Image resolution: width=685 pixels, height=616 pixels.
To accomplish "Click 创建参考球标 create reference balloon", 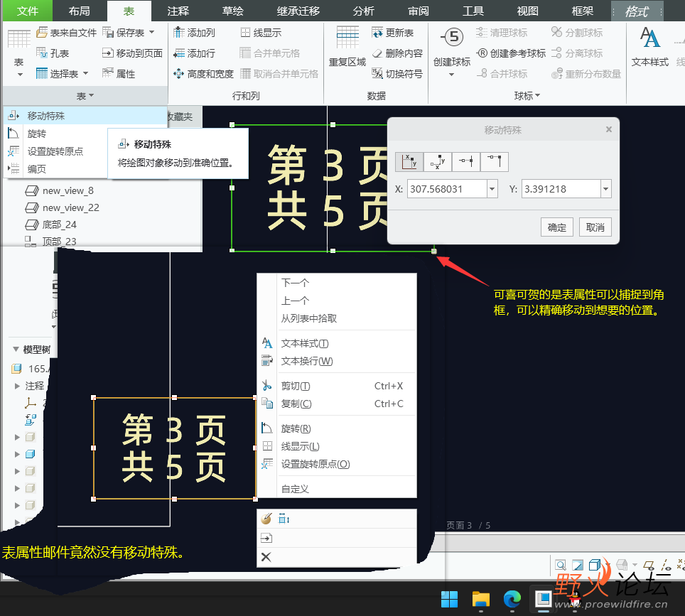I will (x=511, y=53).
